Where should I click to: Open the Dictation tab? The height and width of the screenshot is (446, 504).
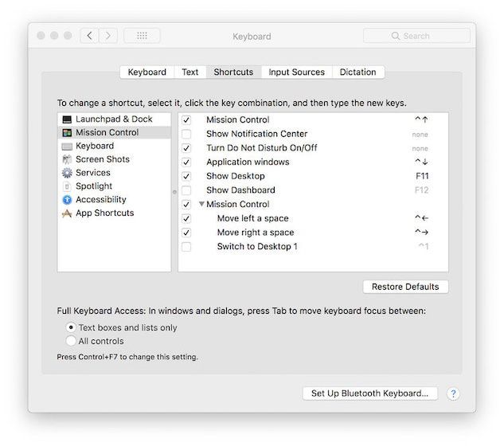357,72
